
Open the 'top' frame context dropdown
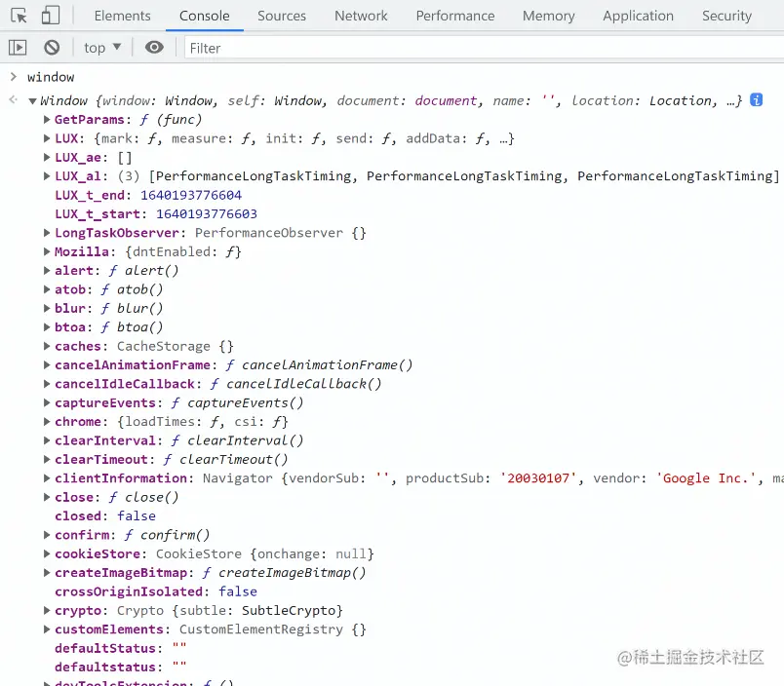[x=101, y=47]
